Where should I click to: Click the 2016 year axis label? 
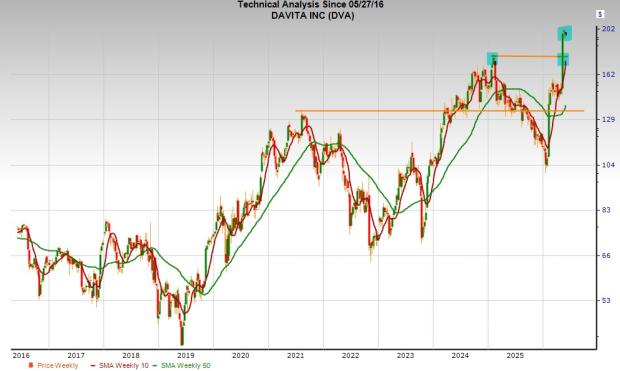(21, 355)
